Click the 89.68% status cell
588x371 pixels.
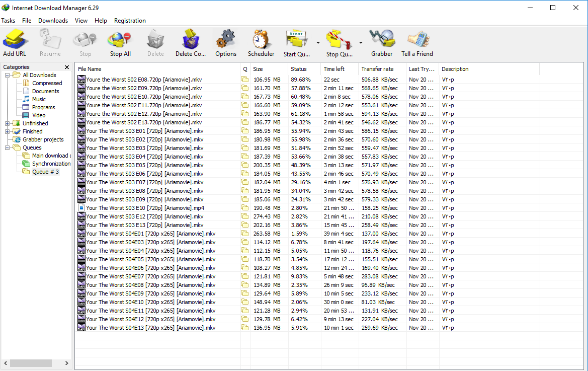(x=301, y=80)
